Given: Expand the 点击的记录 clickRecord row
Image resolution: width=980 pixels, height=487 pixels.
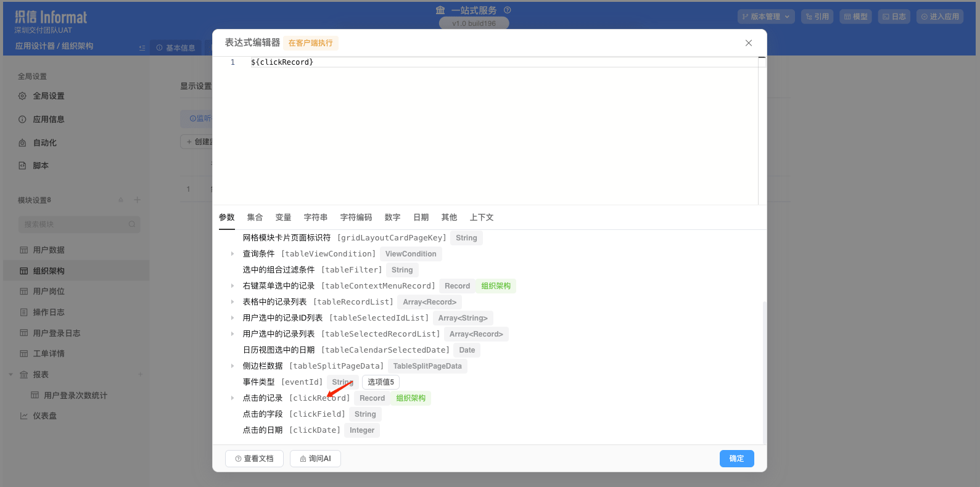Looking at the screenshot, I should click(x=233, y=398).
